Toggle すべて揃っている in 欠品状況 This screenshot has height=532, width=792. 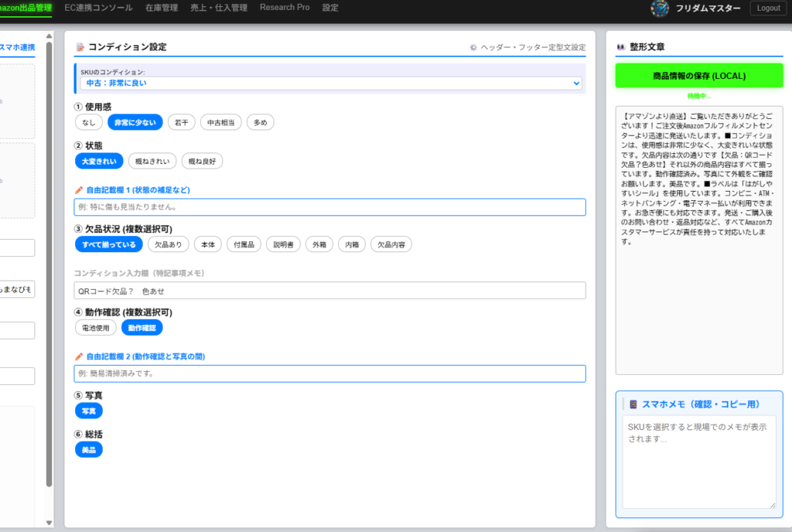coord(109,244)
